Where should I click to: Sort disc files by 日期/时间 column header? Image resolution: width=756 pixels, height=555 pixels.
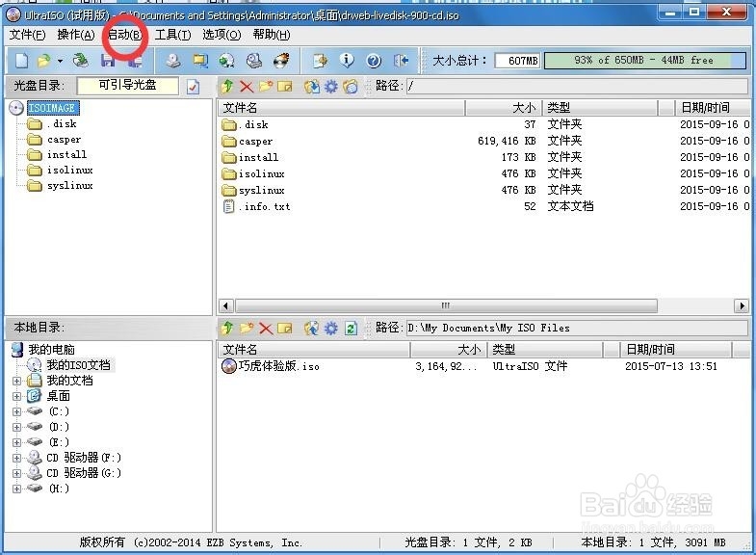pyautogui.click(x=713, y=108)
